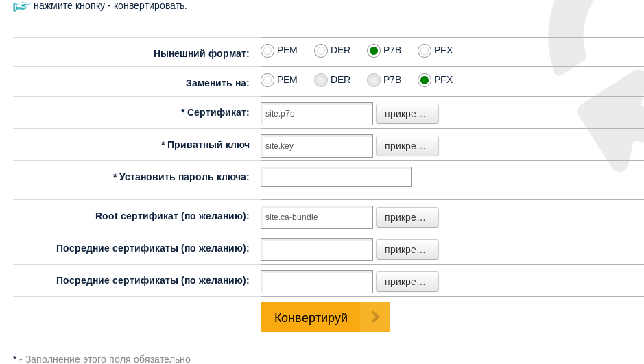Choose DER as the current format

pos(321,51)
